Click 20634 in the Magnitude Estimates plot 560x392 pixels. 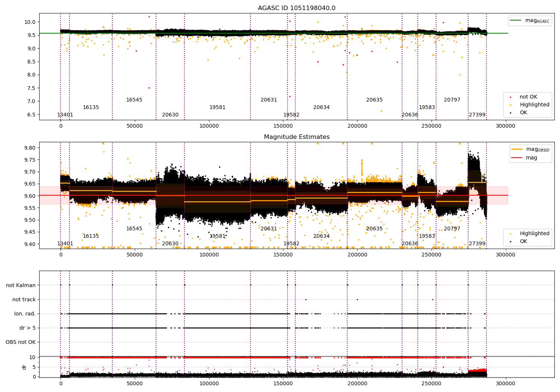[321, 236]
